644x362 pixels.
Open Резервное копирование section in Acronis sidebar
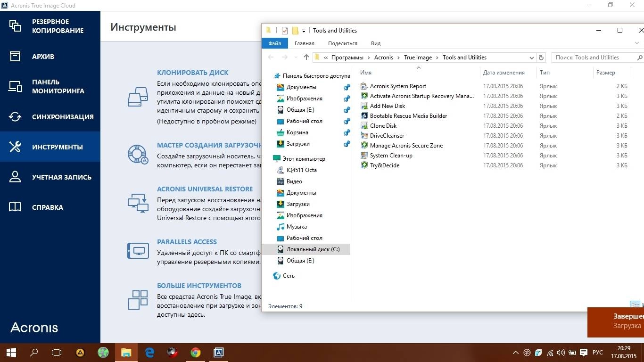(x=50, y=26)
